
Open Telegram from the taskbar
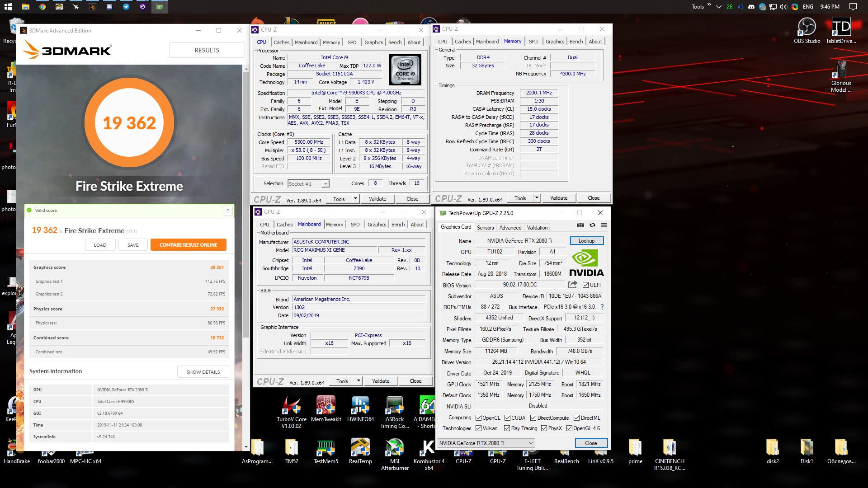pos(126,7)
